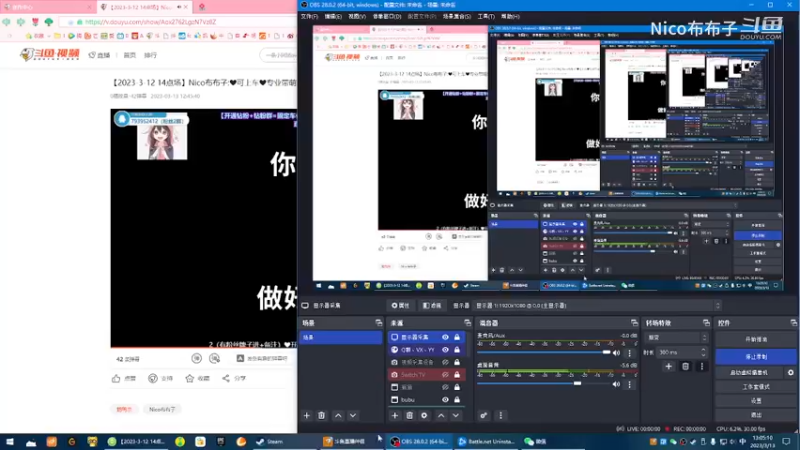Mute the Mic/Aux speaker icon
800x450 pixels.
tap(616, 353)
